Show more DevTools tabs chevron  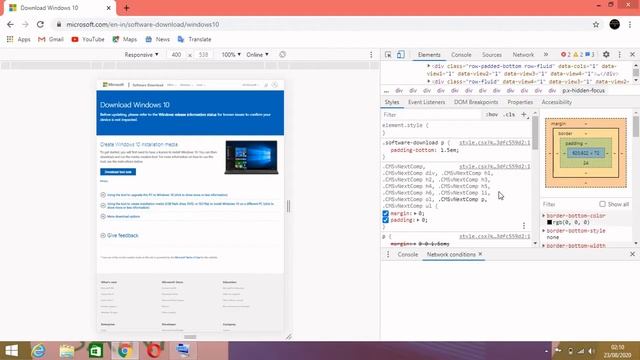[x=546, y=54]
